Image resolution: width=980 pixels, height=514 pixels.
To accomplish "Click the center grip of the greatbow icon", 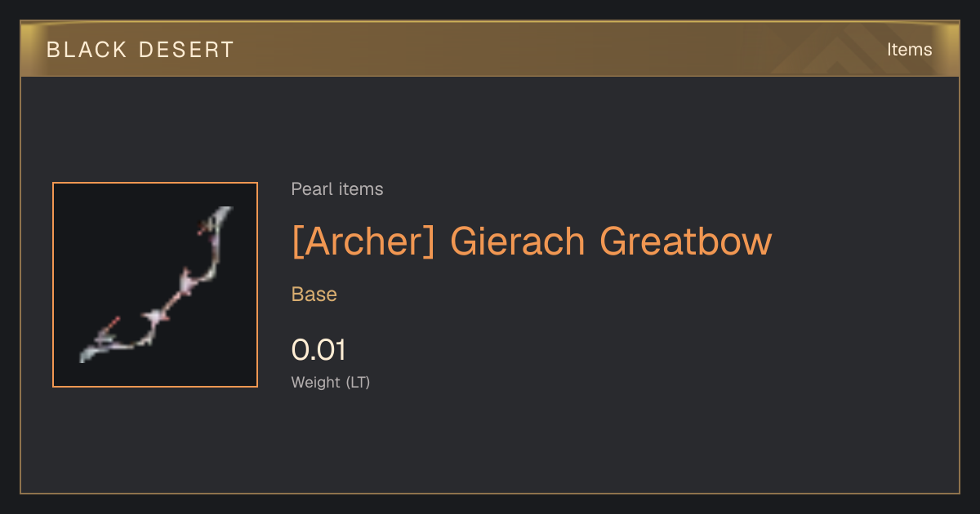I will click(170, 299).
